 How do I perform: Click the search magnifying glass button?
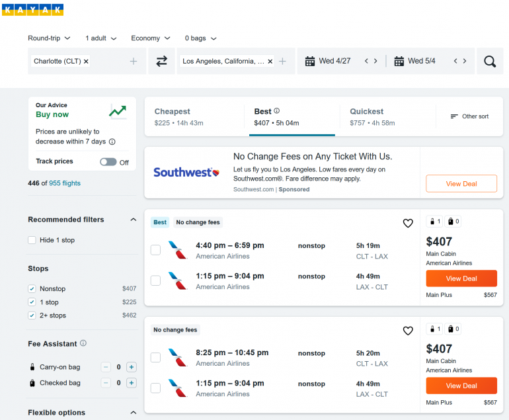[489, 61]
